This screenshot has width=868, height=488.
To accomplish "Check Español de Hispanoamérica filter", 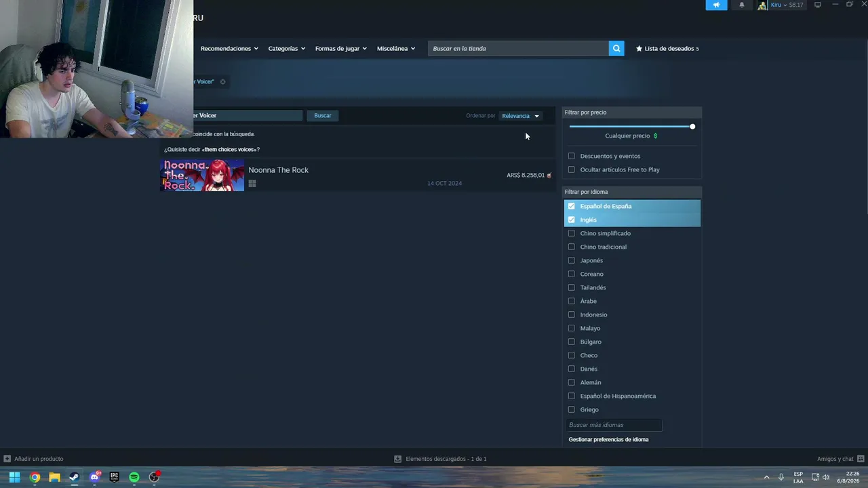I will pyautogui.click(x=571, y=396).
